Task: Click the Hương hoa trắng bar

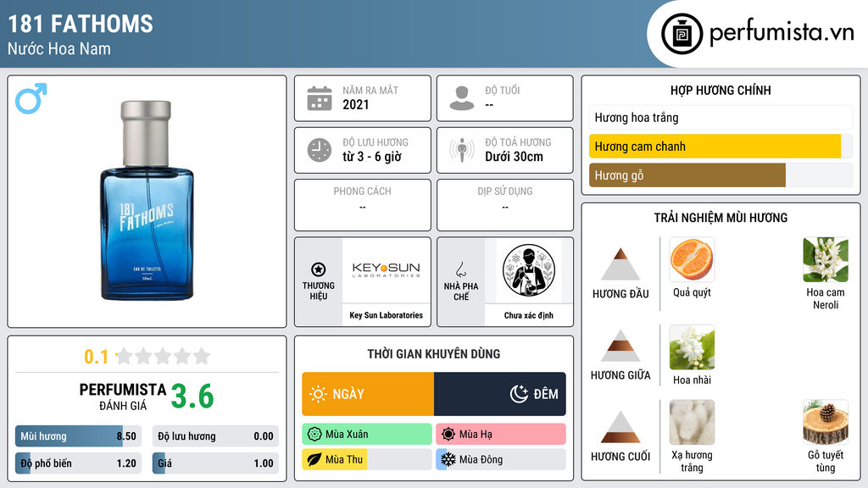Action: click(721, 117)
